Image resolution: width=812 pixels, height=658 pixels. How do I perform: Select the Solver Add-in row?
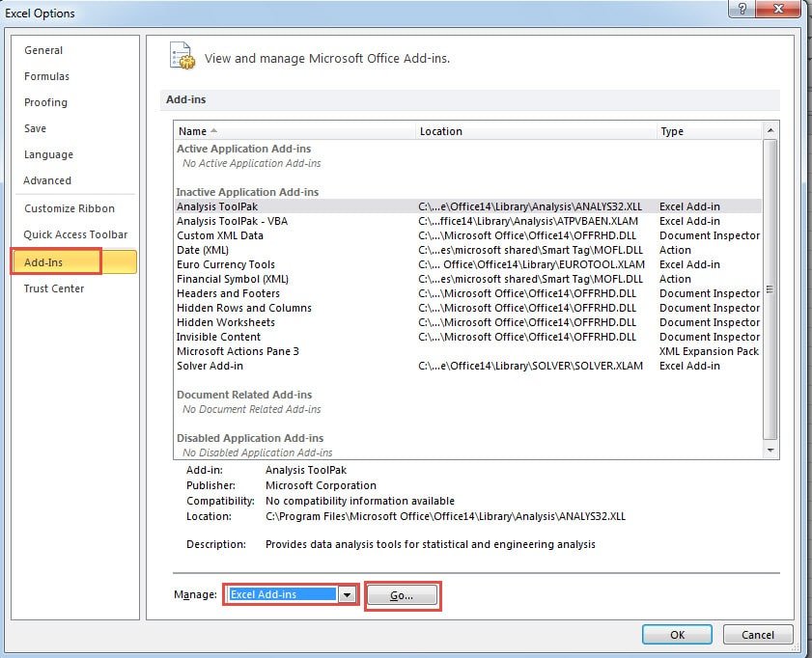(468, 366)
